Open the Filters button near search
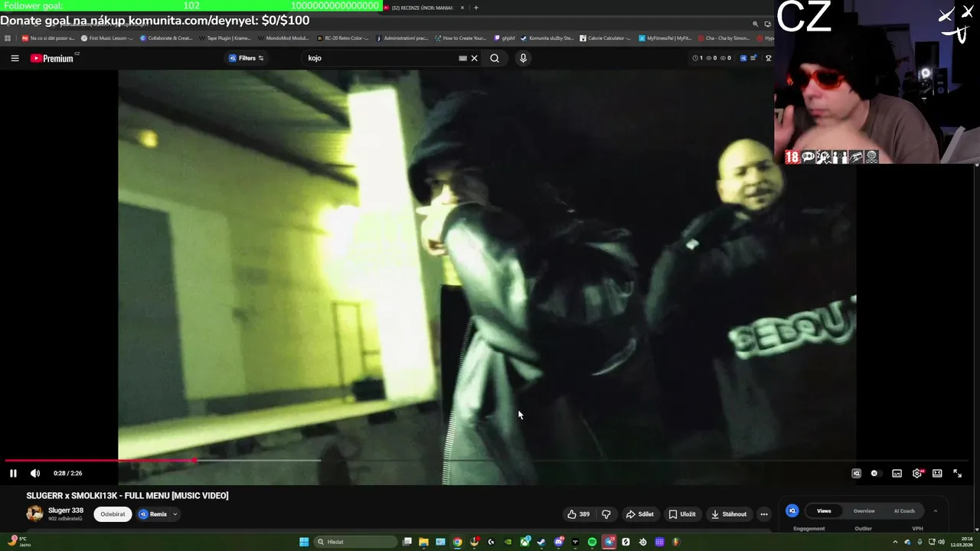This screenshot has height=551, width=980. [246, 58]
